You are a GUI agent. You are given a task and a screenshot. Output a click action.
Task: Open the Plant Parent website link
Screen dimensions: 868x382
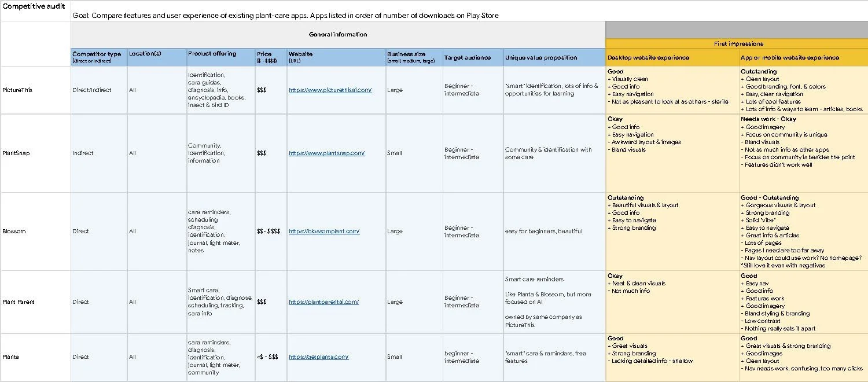click(323, 302)
